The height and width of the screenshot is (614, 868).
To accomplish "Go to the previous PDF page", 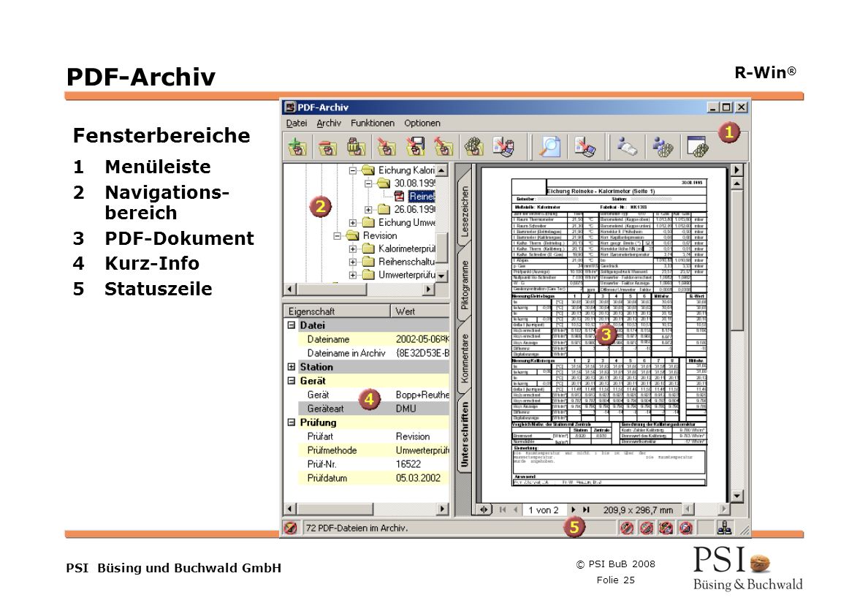I will [515, 510].
